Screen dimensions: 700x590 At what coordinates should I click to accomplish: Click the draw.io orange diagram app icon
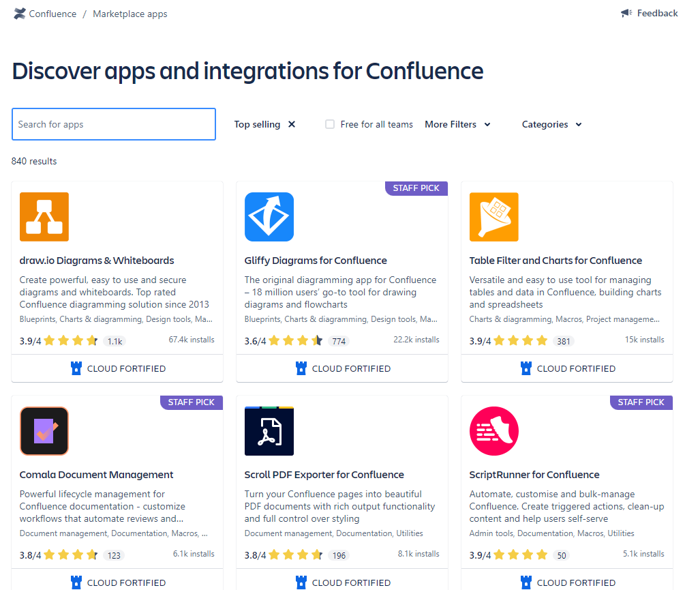coord(44,217)
